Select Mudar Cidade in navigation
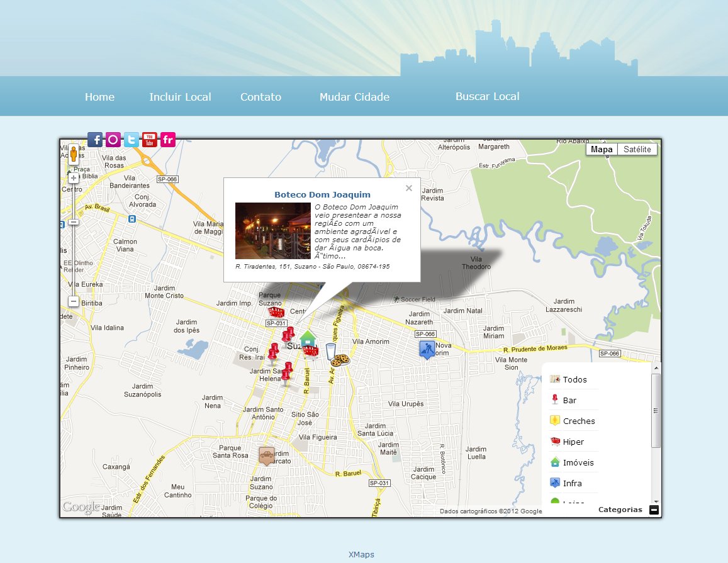This screenshot has width=728, height=563. click(354, 97)
